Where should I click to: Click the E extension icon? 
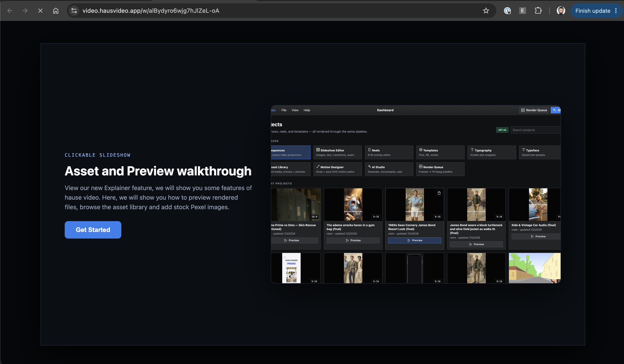click(x=522, y=11)
